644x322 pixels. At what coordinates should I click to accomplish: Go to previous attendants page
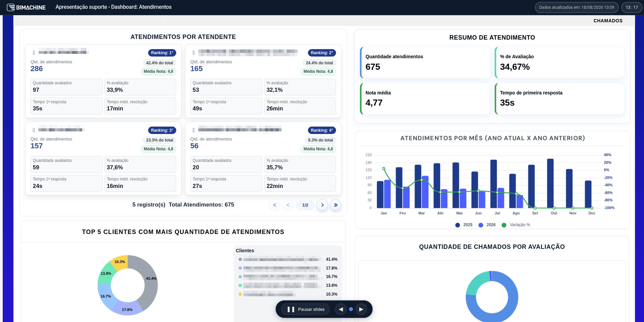pyautogui.click(x=288, y=205)
